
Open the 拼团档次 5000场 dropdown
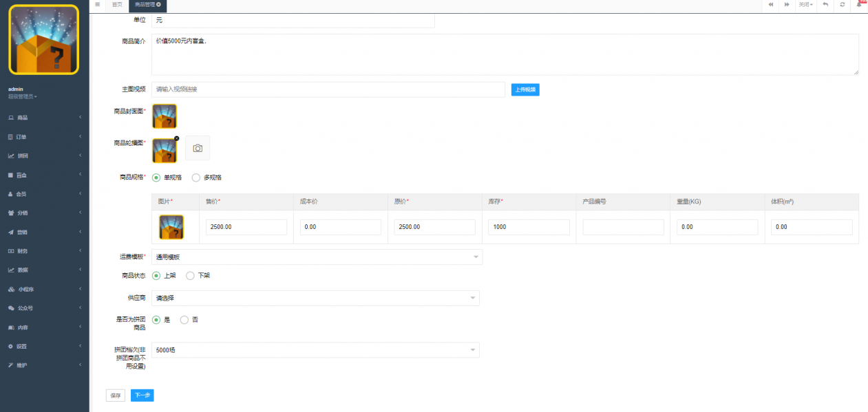tap(315, 350)
